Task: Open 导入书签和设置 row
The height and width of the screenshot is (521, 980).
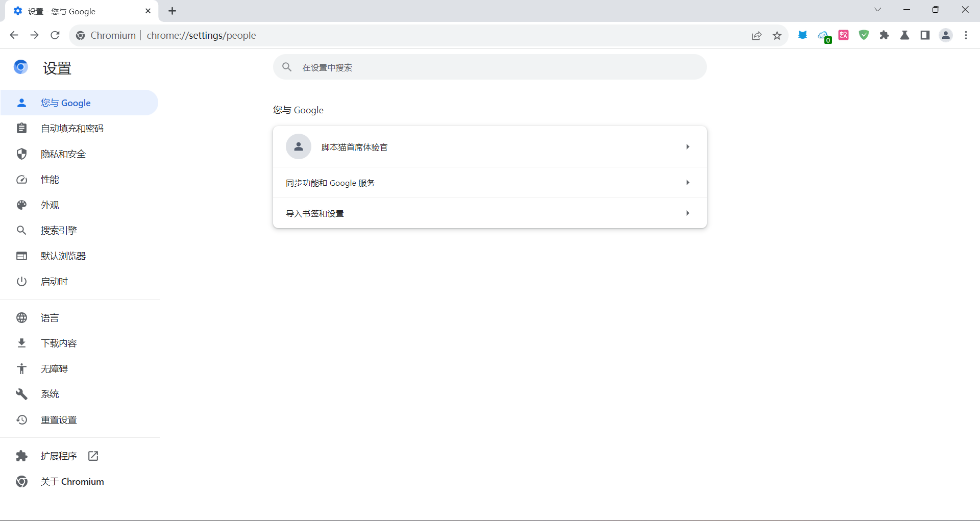Action: coord(490,213)
